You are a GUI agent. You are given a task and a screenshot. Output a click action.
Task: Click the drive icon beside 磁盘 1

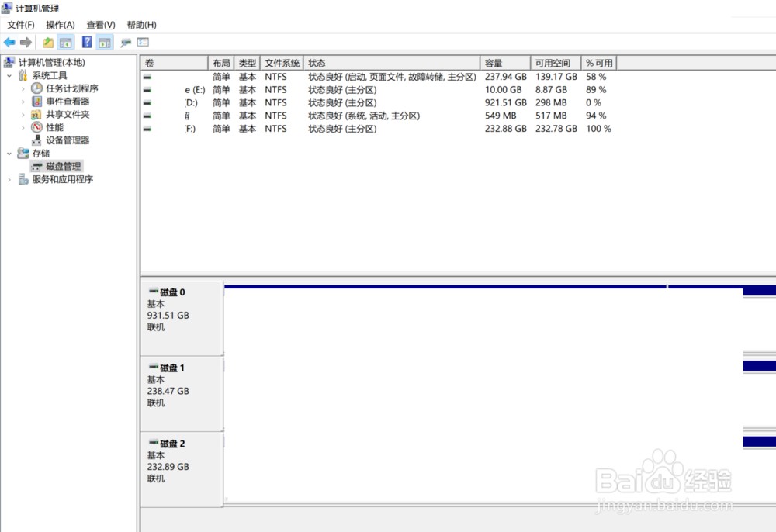point(154,368)
